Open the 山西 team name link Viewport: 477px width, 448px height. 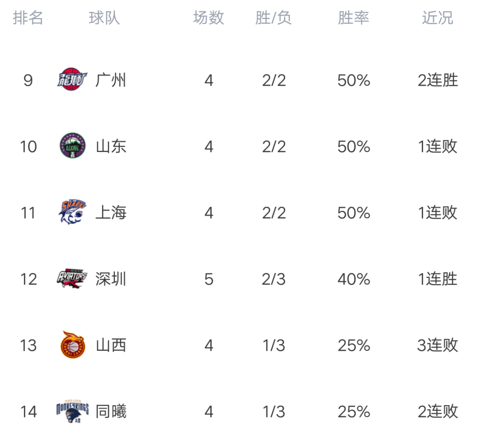[111, 345]
